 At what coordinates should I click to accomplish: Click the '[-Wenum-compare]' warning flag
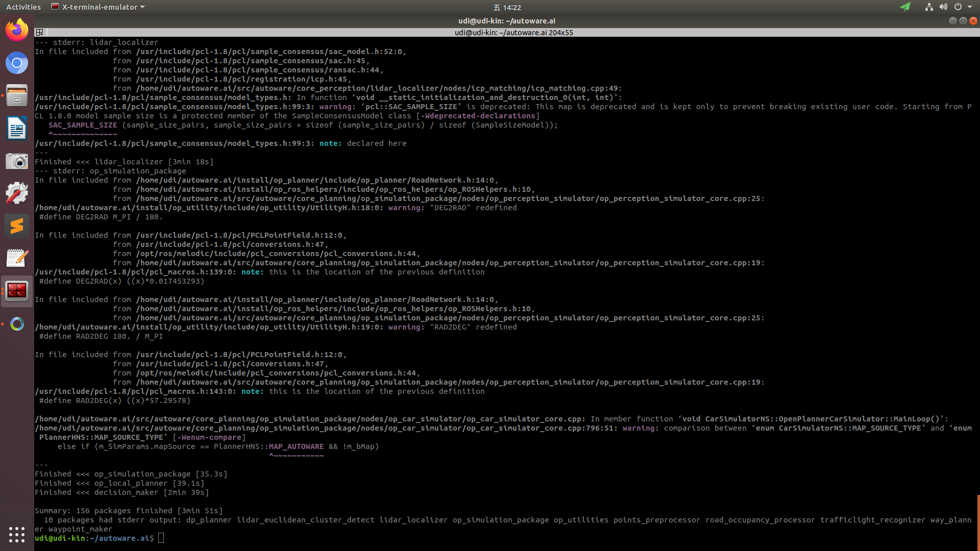(x=209, y=437)
